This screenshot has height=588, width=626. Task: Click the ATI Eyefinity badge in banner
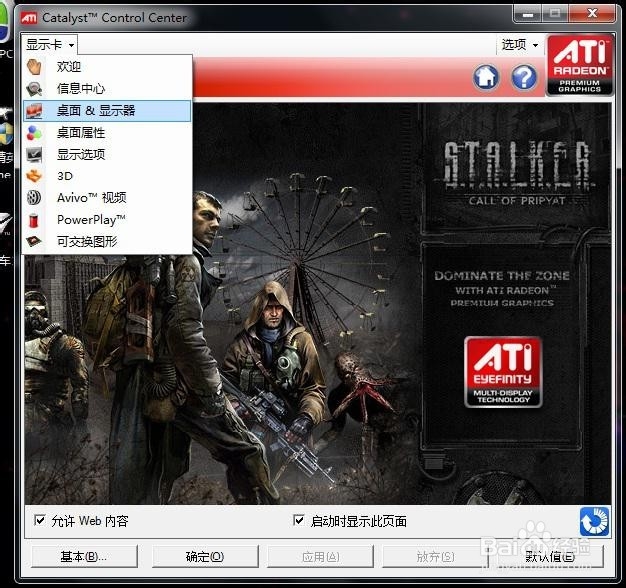point(503,372)
